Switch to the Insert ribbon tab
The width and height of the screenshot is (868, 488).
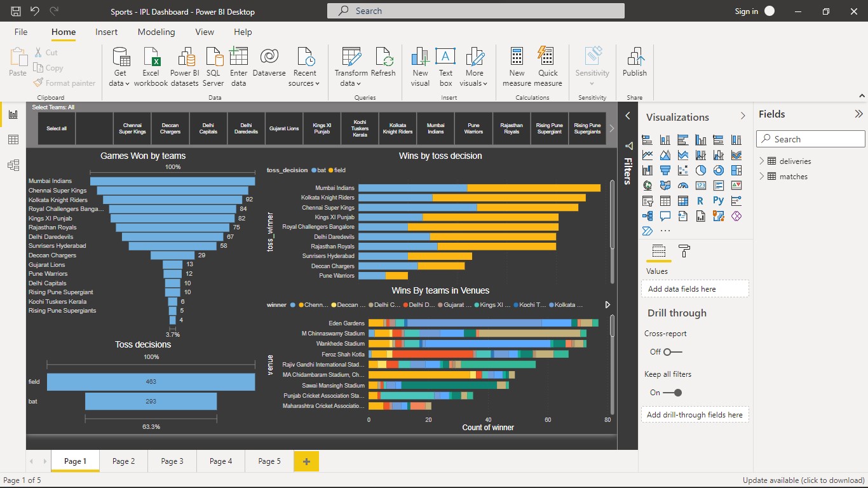107,32
